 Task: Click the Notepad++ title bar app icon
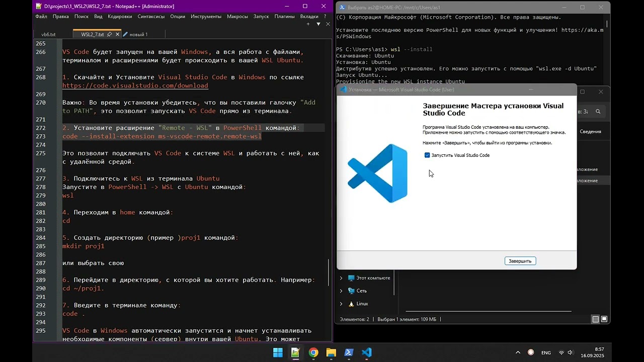tap(38, 7)
